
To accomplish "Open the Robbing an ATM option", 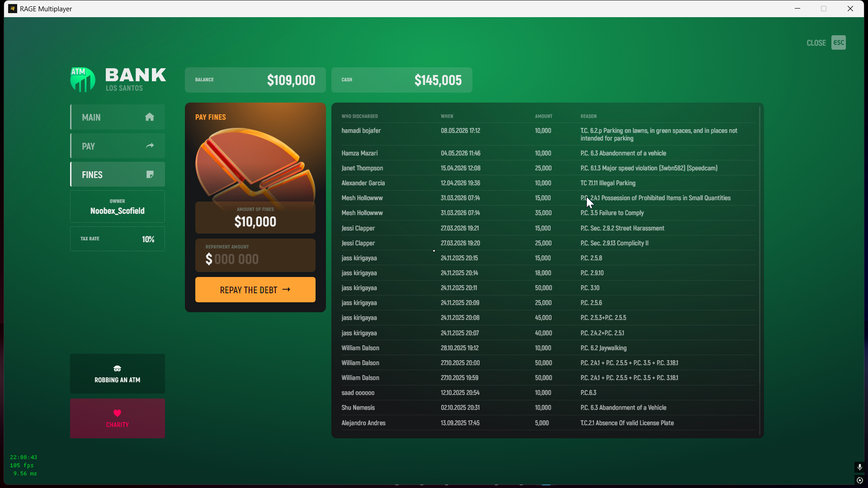I will click(118, 374).
